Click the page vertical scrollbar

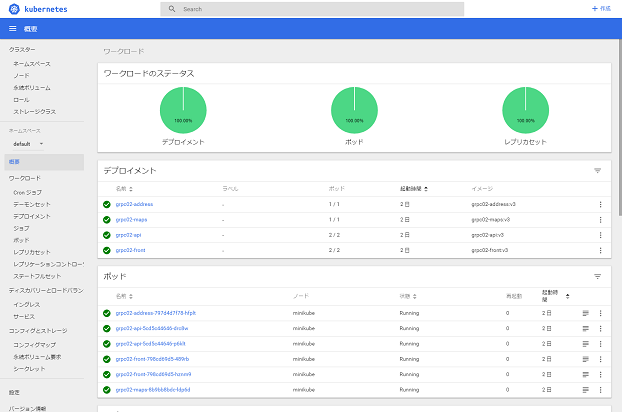click(620, 128)
